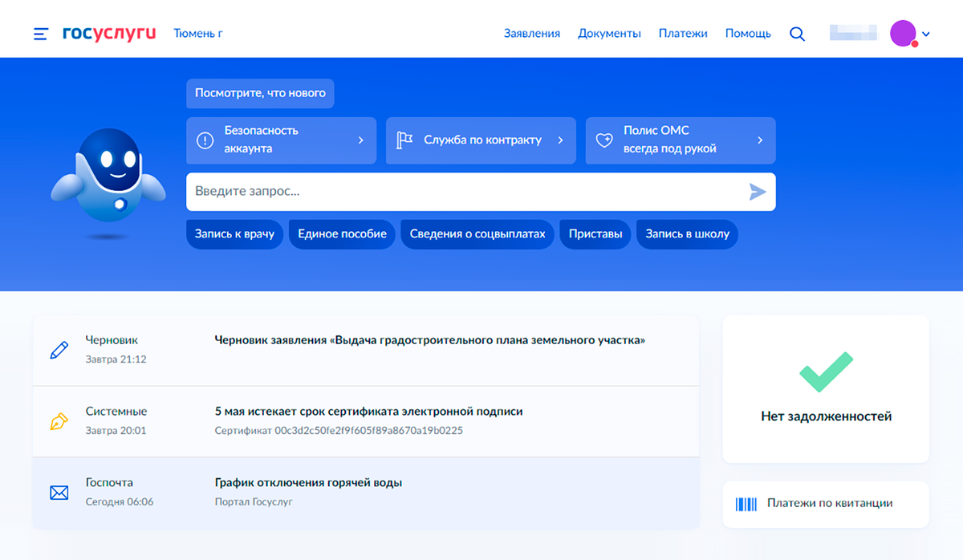Open notice 5 мая истекает срок сертификата
This screenshot has height=560, width=963.
coord(368,412)
